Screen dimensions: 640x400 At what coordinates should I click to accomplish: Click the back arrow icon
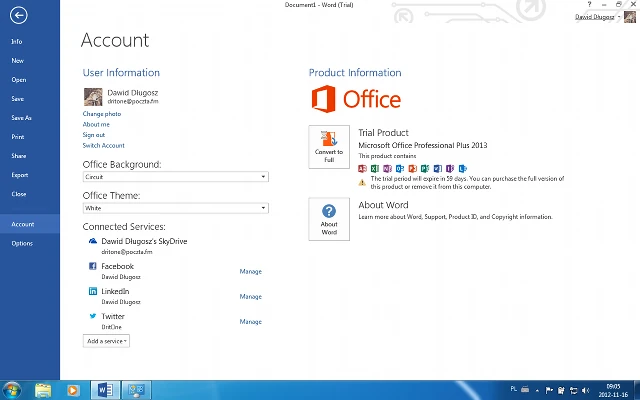point(17,15)
